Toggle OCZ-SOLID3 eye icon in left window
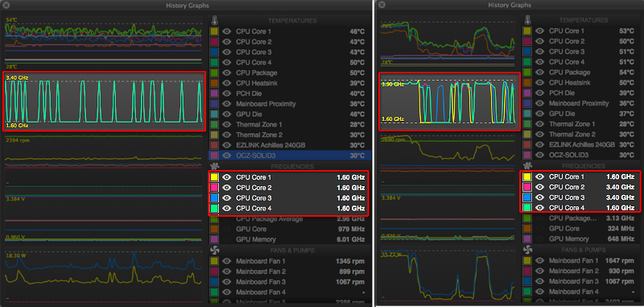644x307 pixels. tap(226, 156)
